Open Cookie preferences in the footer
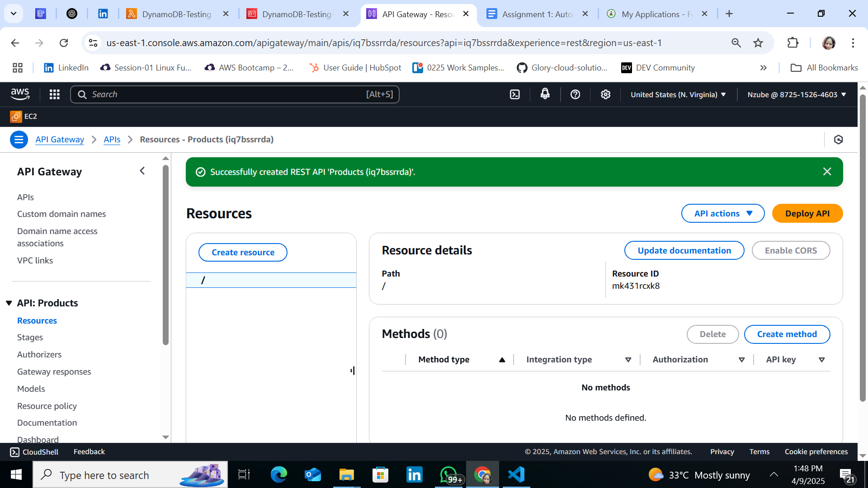 click(x=816, y=452)
